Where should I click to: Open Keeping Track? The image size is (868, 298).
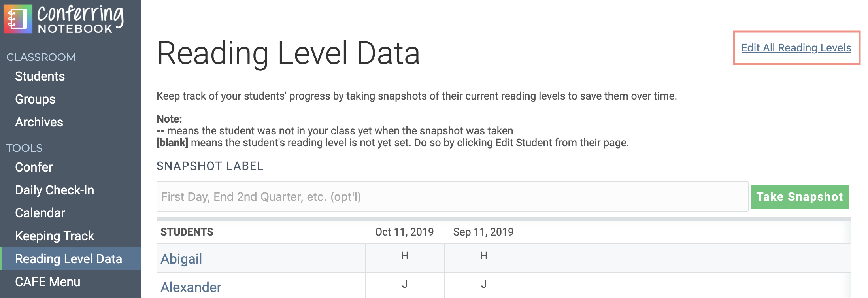pyautogui.click(x=54, y=236)
